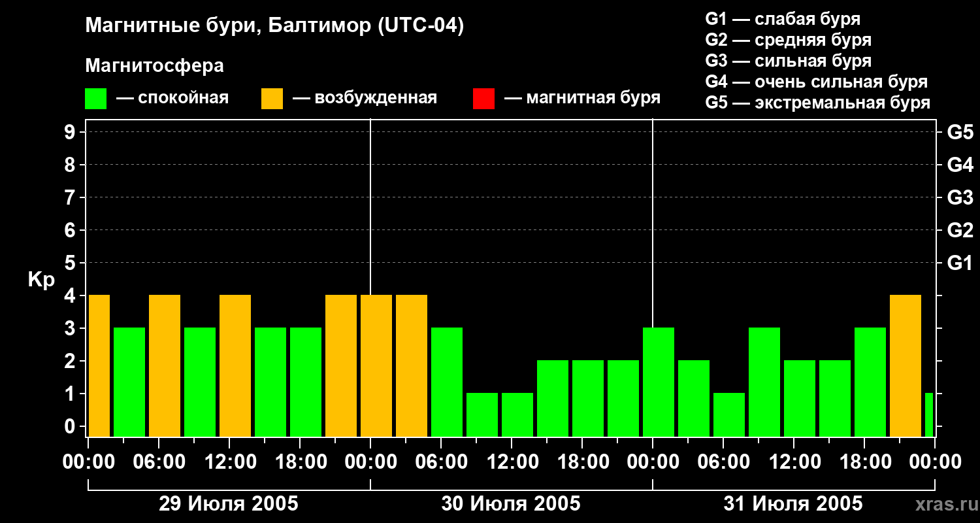The image size is (980, 523).
Task: Click the date label '31 Июля 2005'
Action: 793,504
